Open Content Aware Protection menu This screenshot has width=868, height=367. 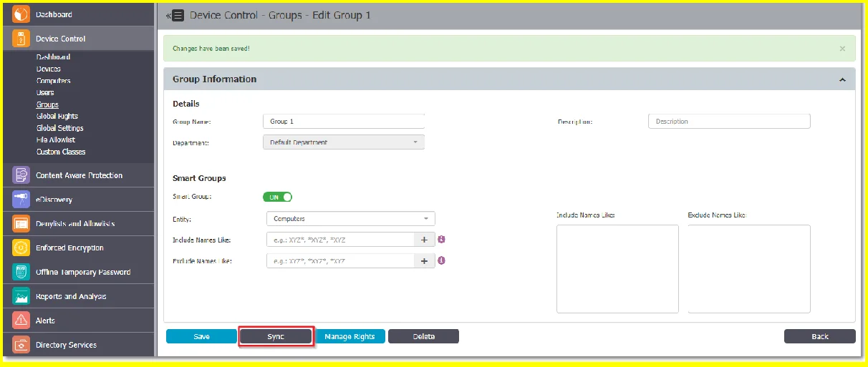[77, 175]
